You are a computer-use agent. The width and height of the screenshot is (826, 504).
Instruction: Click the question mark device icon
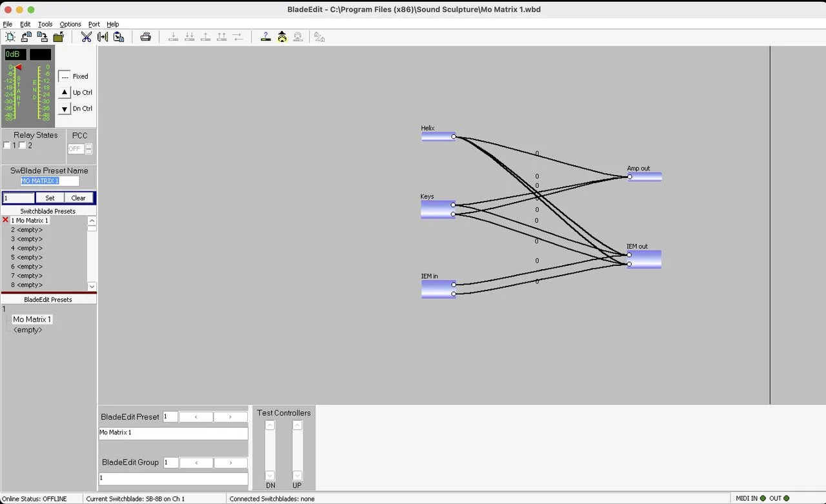(x=265, y=37)
